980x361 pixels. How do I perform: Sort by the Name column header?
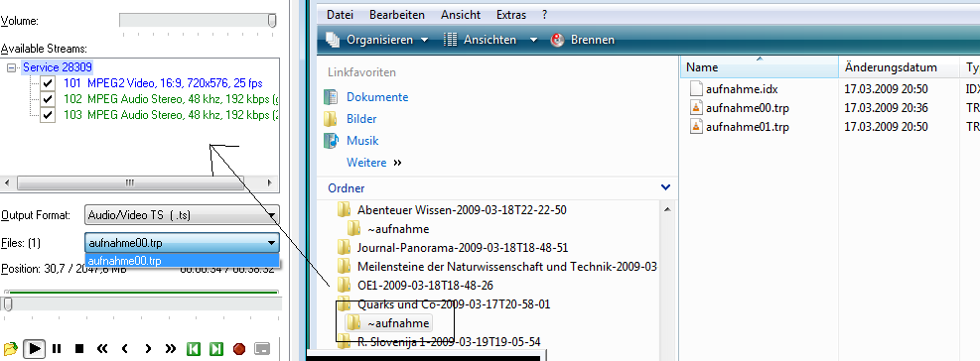(759, 67)
